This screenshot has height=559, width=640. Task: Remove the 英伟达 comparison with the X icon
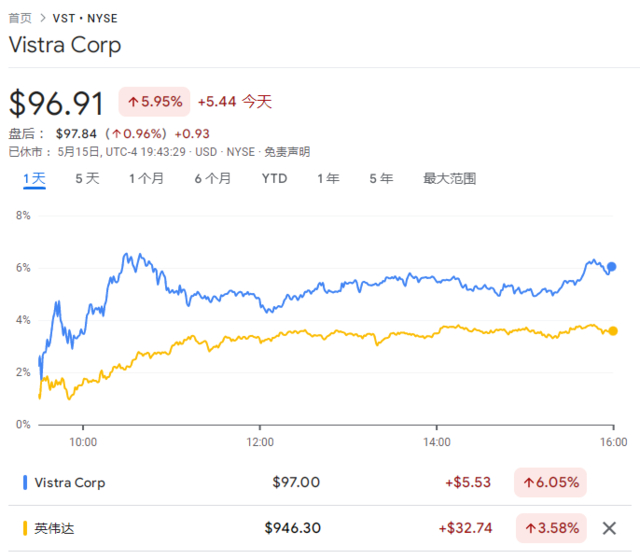[x=609, y=528]
